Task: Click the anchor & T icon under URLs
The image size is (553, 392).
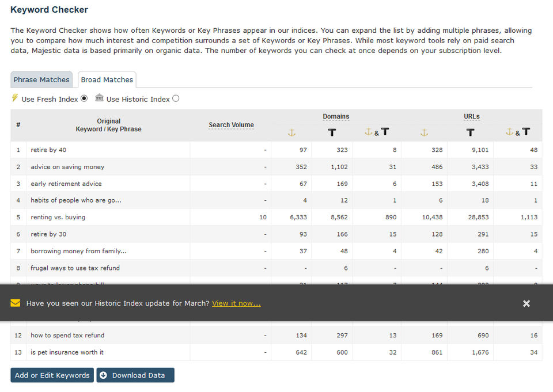Action: pyautogui.click(x=517, y=132)
